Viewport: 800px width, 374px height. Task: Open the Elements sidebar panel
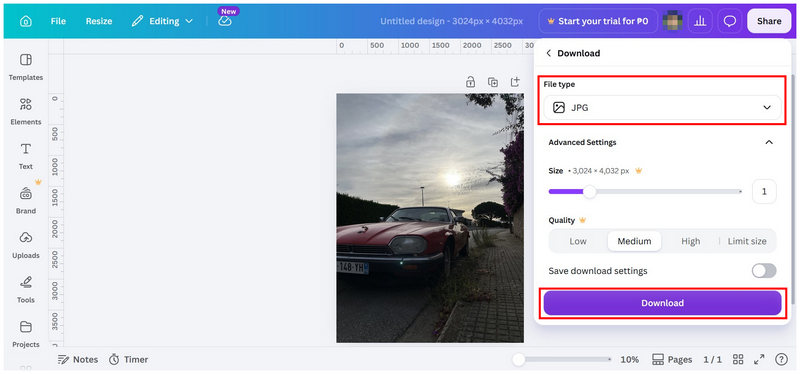26,112
